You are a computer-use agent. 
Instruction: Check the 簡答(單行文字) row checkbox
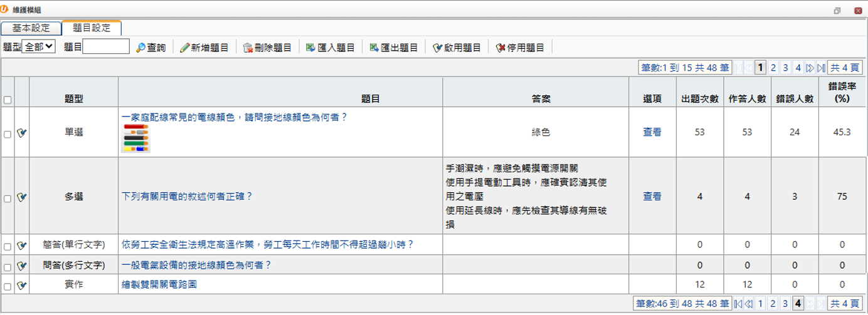tap(8, 246)
